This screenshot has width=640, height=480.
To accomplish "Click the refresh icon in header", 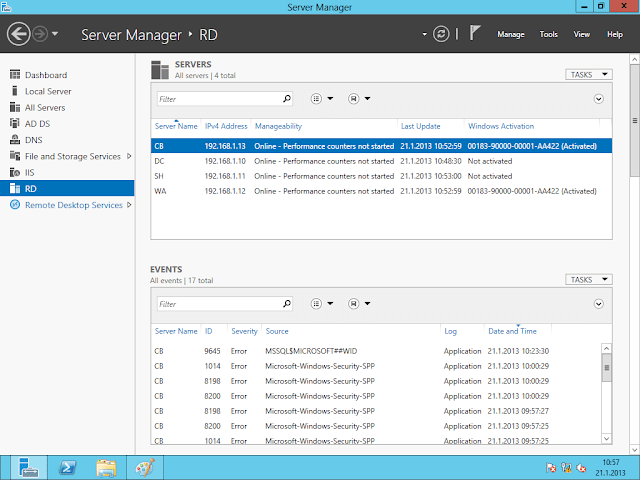I will point(441,34).
